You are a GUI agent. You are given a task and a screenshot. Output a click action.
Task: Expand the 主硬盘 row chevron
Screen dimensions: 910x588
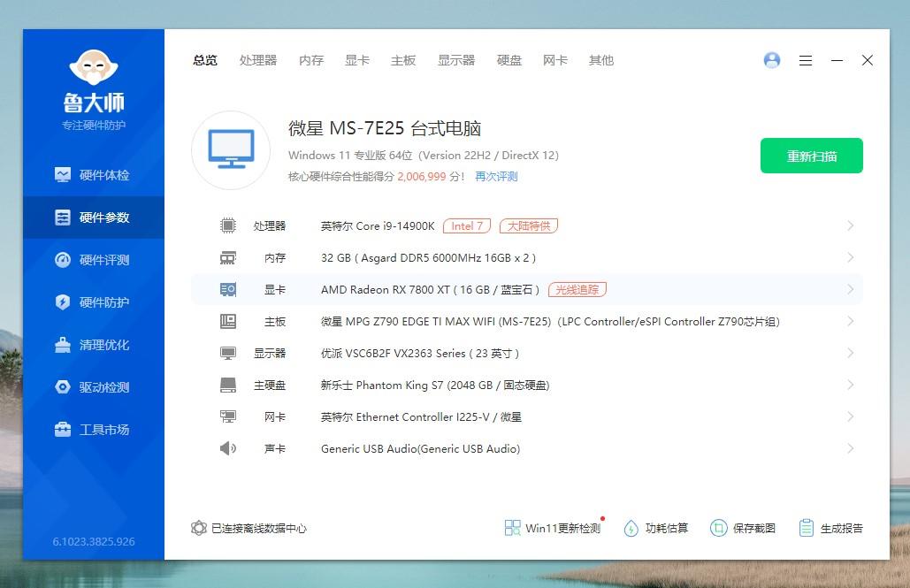point(850,385)
